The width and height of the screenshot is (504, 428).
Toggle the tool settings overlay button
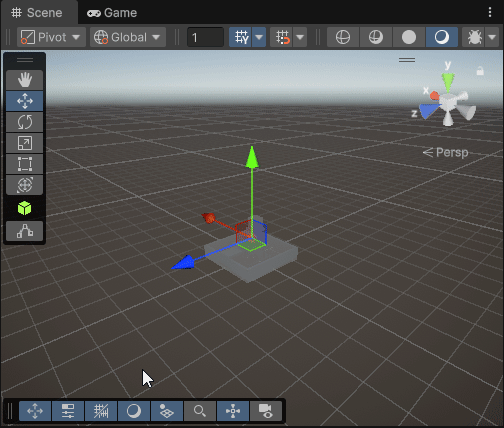click(x=68, y=411)
